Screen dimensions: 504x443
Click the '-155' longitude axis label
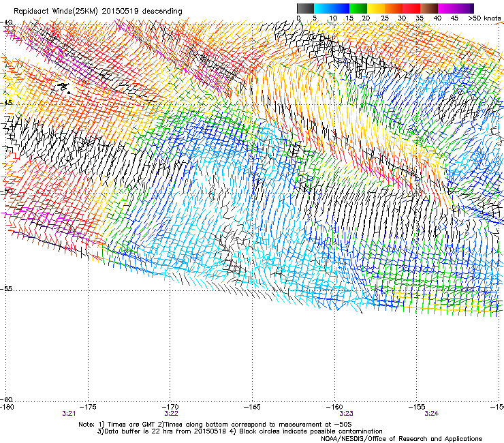tap(417, 407)
